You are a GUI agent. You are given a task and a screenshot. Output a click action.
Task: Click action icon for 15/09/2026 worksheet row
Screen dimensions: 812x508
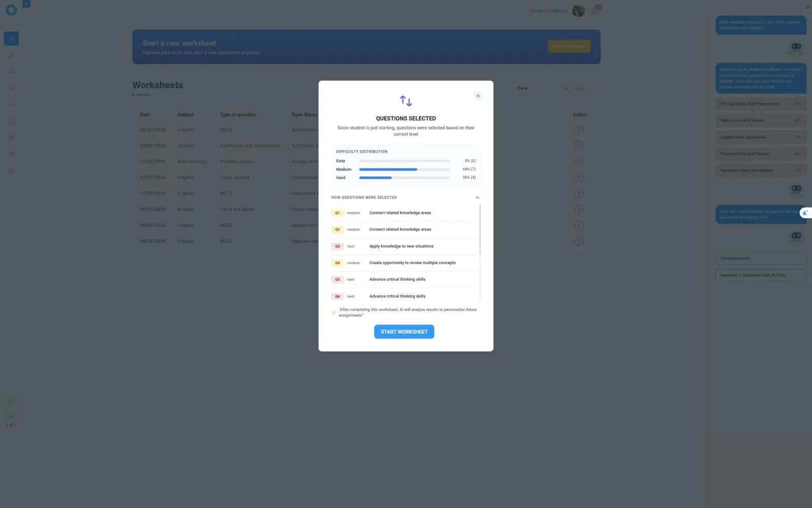[579, 194]
